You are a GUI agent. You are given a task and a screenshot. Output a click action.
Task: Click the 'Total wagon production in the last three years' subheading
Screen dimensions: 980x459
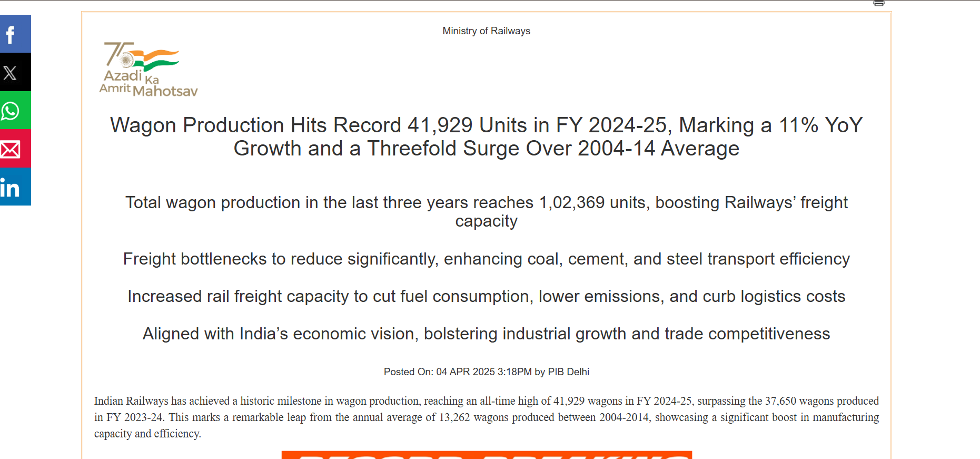486,211
